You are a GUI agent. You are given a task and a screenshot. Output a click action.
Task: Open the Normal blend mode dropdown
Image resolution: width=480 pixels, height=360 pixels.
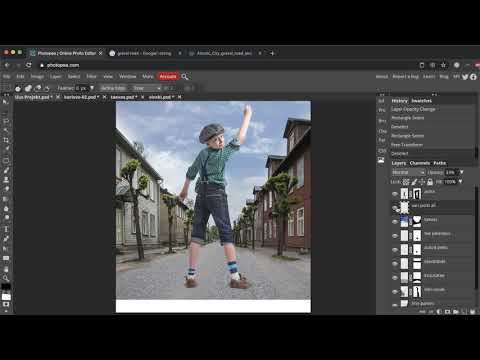(x=408, y=172)
